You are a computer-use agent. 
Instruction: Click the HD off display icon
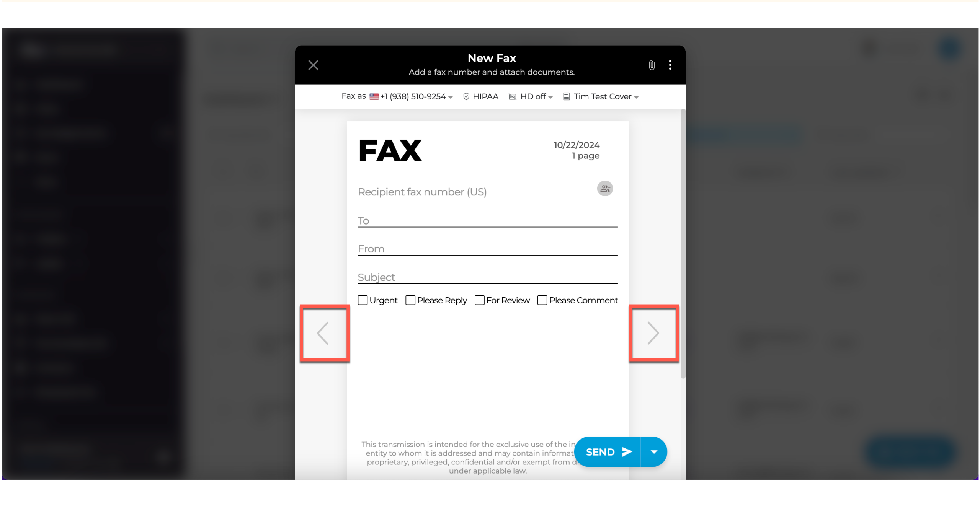(x=513, y=97)
